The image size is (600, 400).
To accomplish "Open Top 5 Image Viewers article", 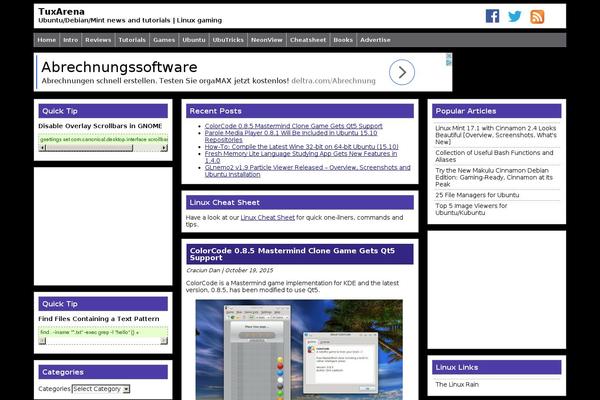I will 471,209.
